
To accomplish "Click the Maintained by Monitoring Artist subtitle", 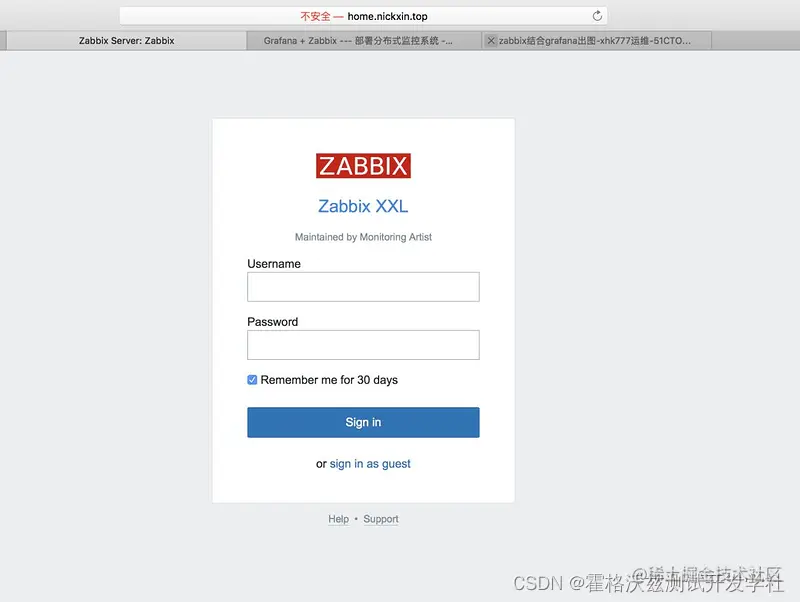I will (363, 237).
